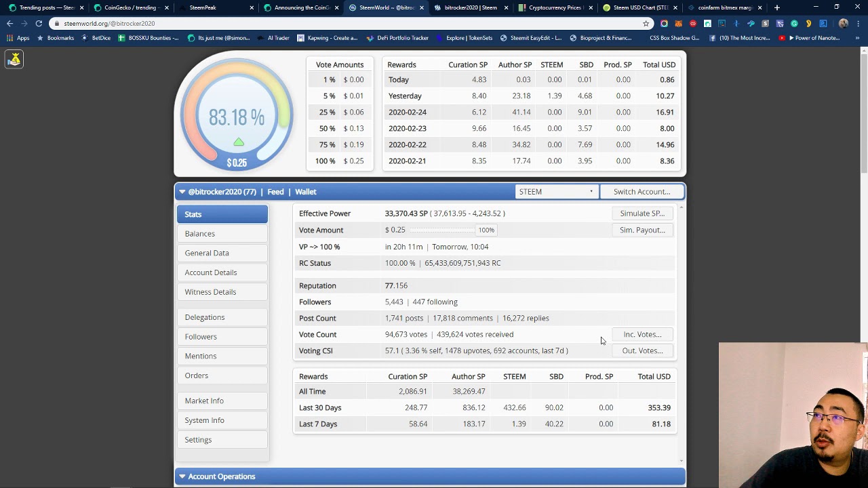The height and width of the screenshot is (488, 868).
Task: Click the Last 30 Days rewards row
Action: (486, 407)
